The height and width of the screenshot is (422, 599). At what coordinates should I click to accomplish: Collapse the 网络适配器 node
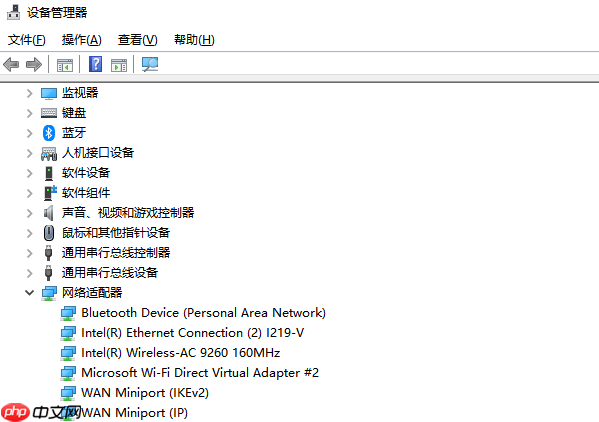(x=29, y=293)
